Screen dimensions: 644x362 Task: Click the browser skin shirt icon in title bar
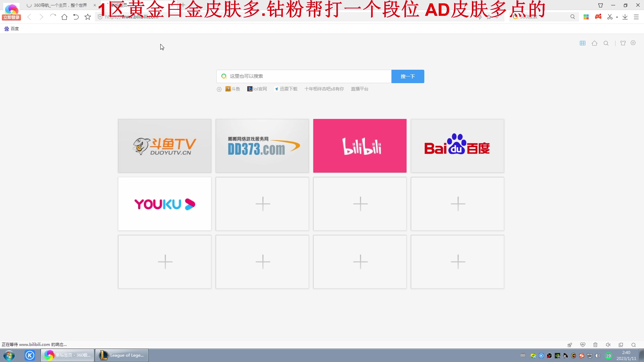click(x=600, y=5)
